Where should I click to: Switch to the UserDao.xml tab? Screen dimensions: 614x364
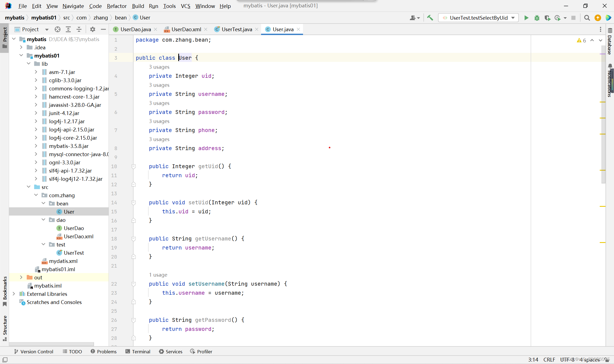(186, 29)
